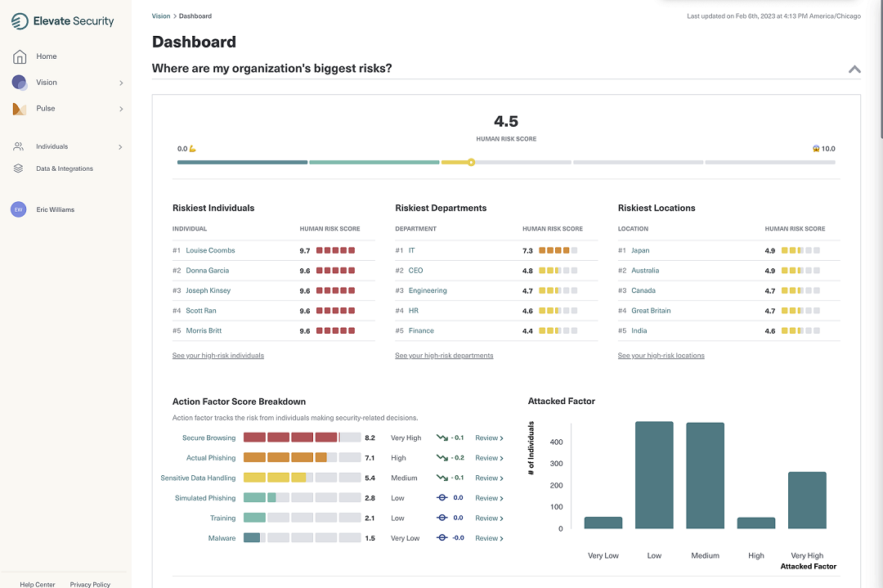Click the Vision circle icon in sidebar
This screenshot has width=883, height=588.
pyautogui.click(x=20, y=83)
